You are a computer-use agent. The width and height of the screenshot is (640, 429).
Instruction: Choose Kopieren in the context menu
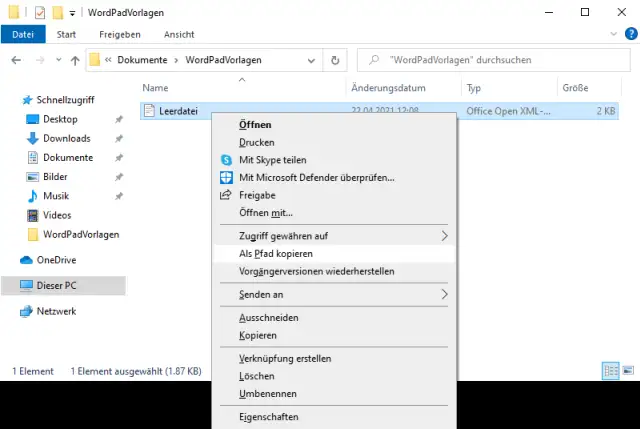pyautogui.click(x=334, y=335)
